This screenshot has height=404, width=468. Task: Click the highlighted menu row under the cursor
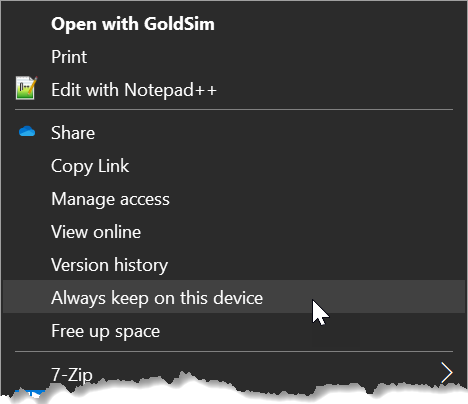pos(233,297)
